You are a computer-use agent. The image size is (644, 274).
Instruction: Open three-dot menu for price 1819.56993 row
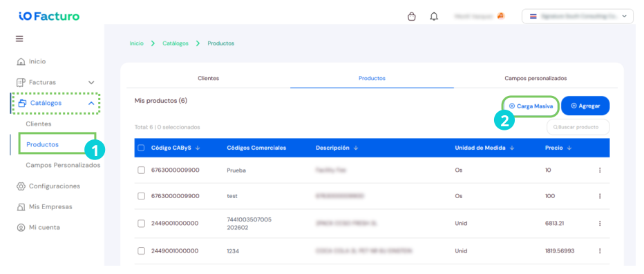[600, 251]
